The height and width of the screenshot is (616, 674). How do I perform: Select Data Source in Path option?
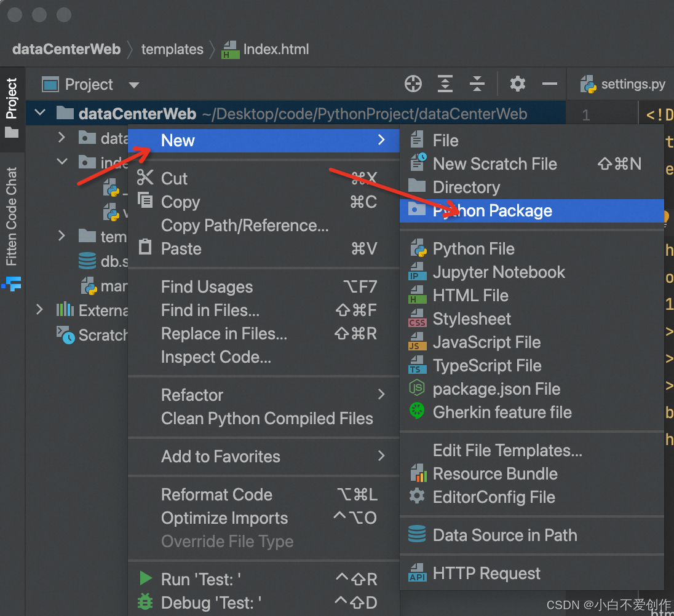(532, 535)
